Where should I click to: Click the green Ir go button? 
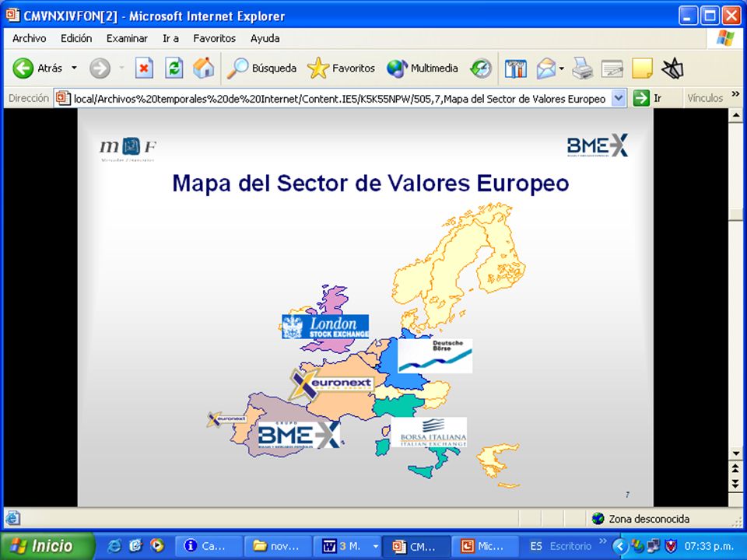(x=647, y=98)
